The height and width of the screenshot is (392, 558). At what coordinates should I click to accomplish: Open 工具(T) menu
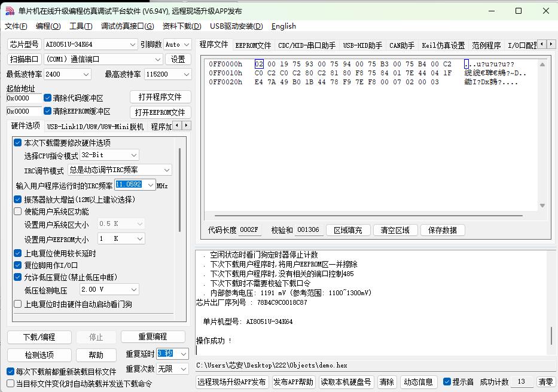click(81, 26)
